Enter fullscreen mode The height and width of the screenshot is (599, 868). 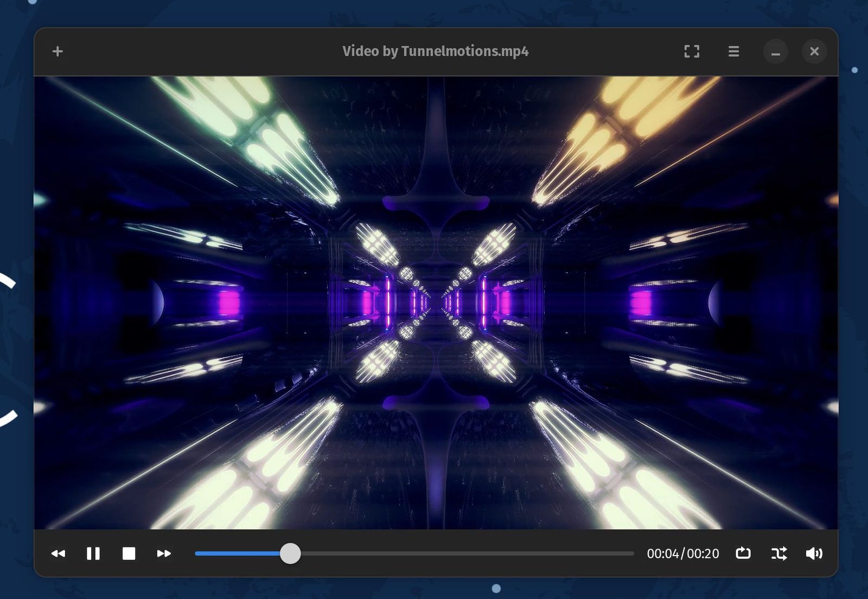[x=692, y=51]
